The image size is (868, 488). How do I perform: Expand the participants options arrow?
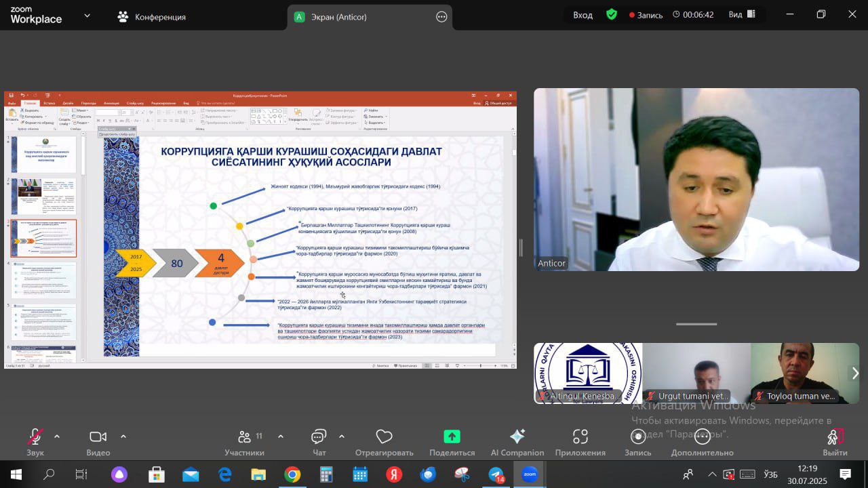pos(281,436)
